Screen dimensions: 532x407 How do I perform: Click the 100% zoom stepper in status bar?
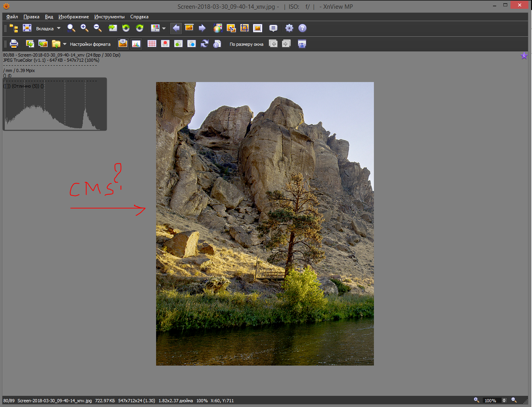(x=504, y=400)
